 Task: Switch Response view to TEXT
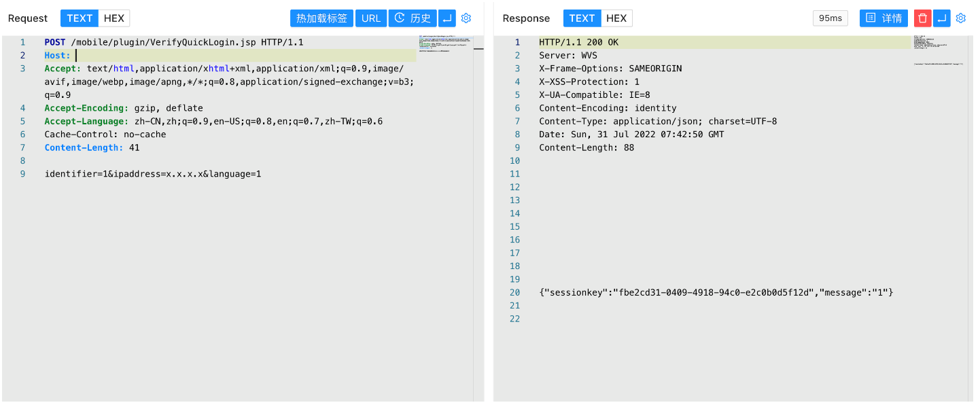(x=582, y=18)
